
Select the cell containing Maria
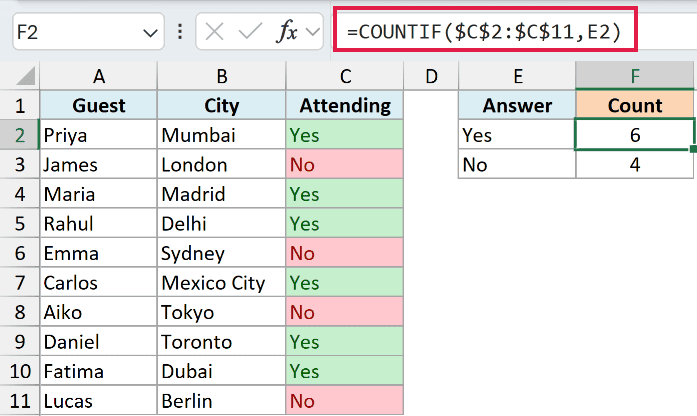pos(99,194)
